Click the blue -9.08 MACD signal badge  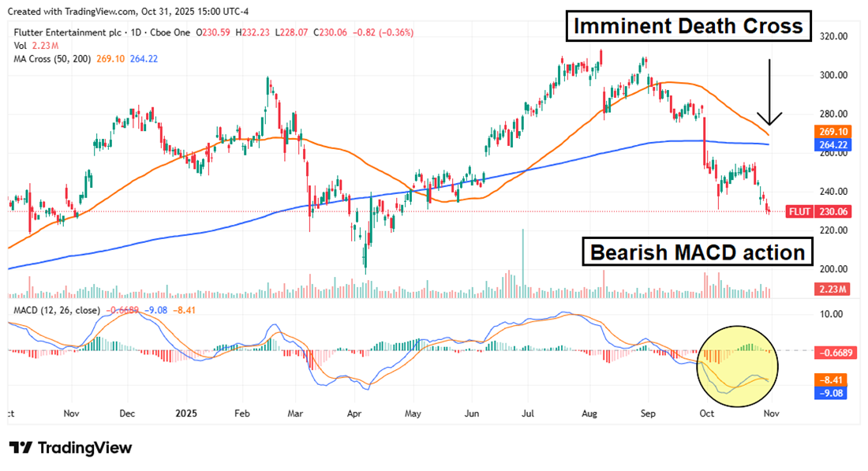pyautogui.click(x=831, y=392)
